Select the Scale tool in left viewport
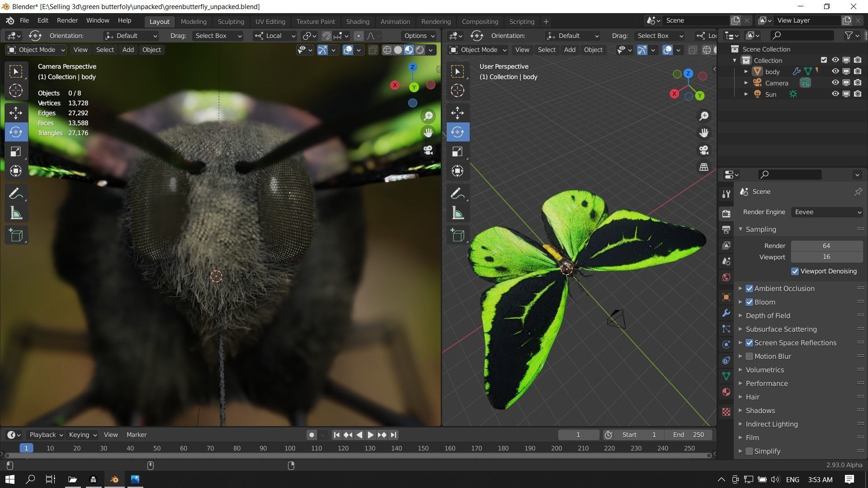The image size is (868, 488). (x=16, y=151)
